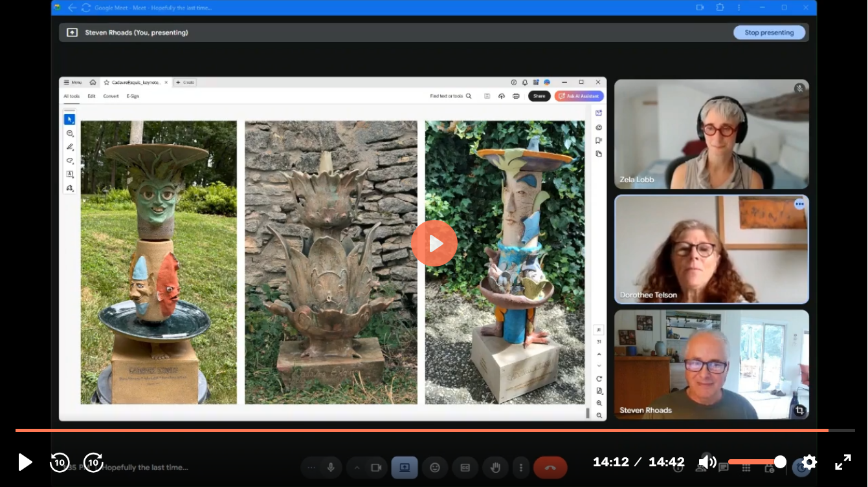
Task: Toggle fullscreen mode for the video
Action: point(843,462)
